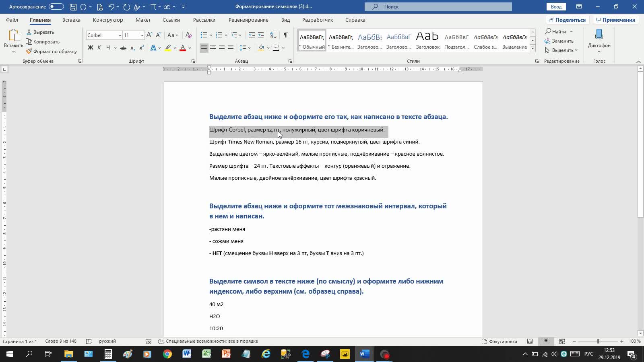
Task: Open the Вставка tab
Action: pos(71,20)
